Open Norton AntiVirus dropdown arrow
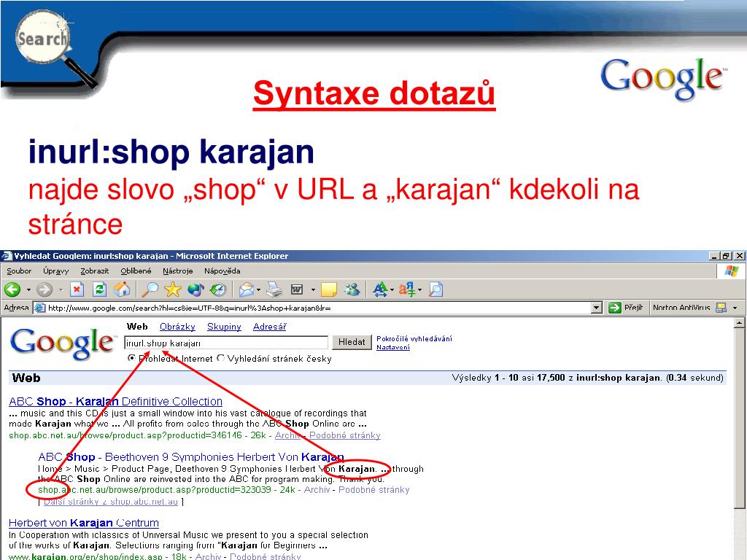Image resolution: width=747 pixels, height=560 pixels. click(735, 308)
